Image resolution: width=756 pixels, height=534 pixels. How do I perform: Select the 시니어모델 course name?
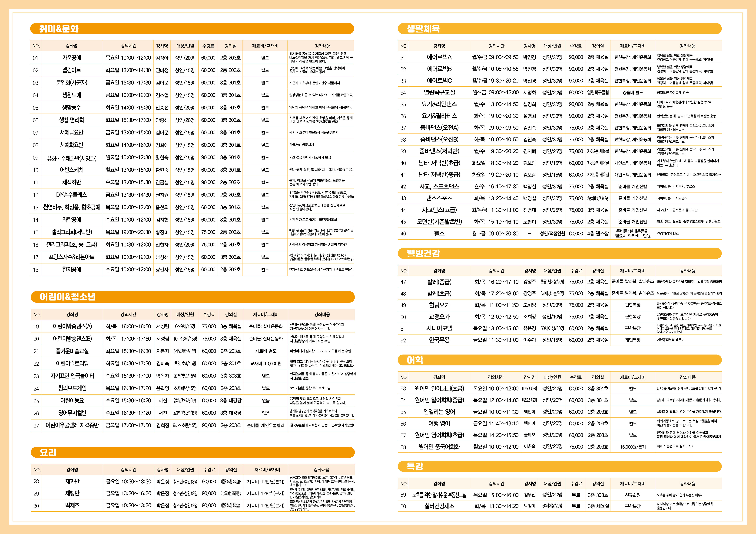tap(439, 328)
